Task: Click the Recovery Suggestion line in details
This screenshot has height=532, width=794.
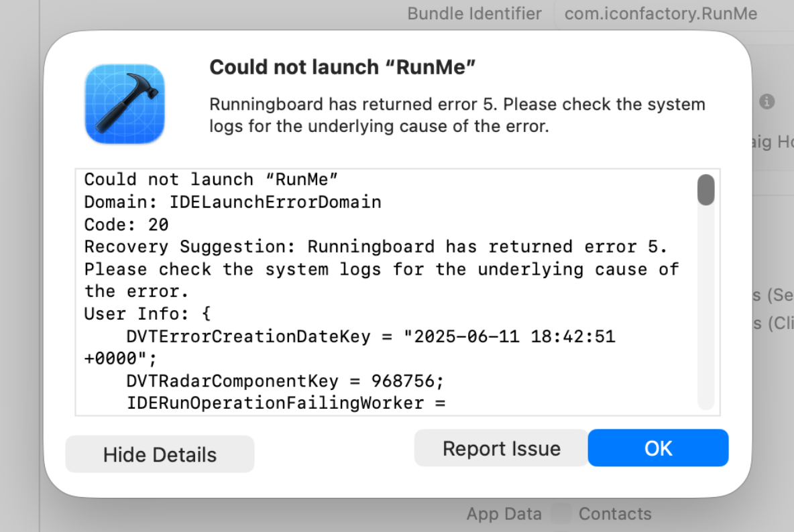Action: pyautogui.click(x=376, y=247)
